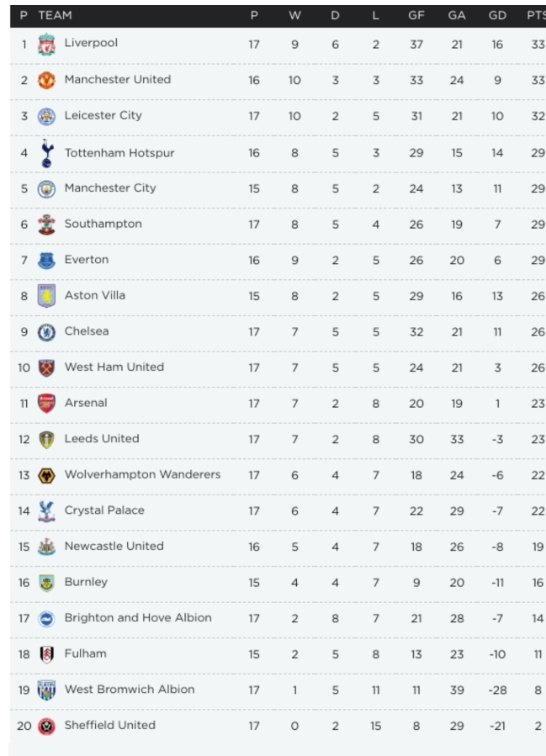Select the Brighton and Hove Albion name
The height and width of the screenshot is (756, 546).
pos(138,617)
